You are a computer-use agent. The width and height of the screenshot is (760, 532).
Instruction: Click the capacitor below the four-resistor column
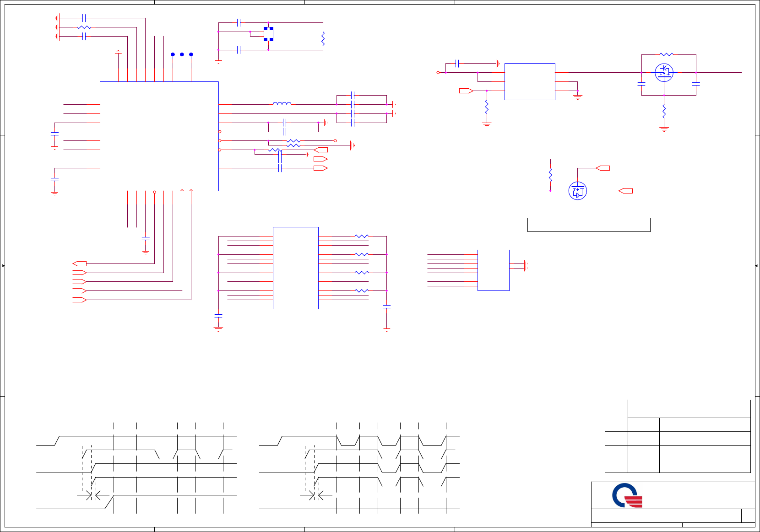386,306
